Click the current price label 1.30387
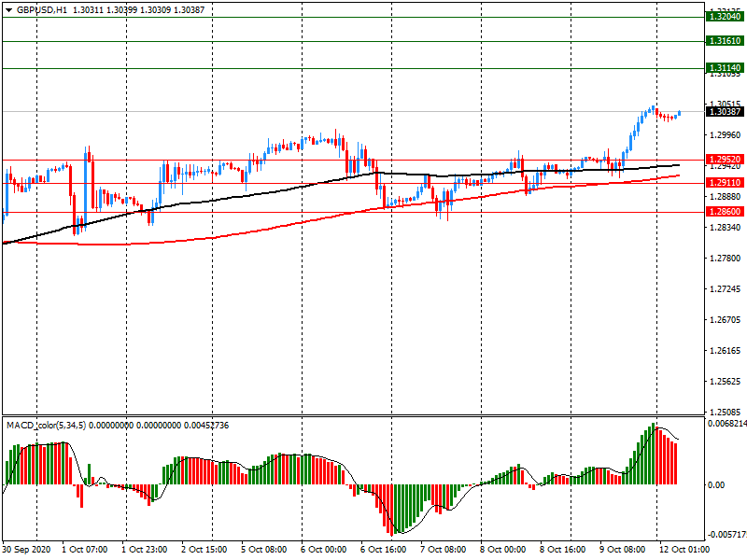The image size is (747, 560). coord(725,112)
